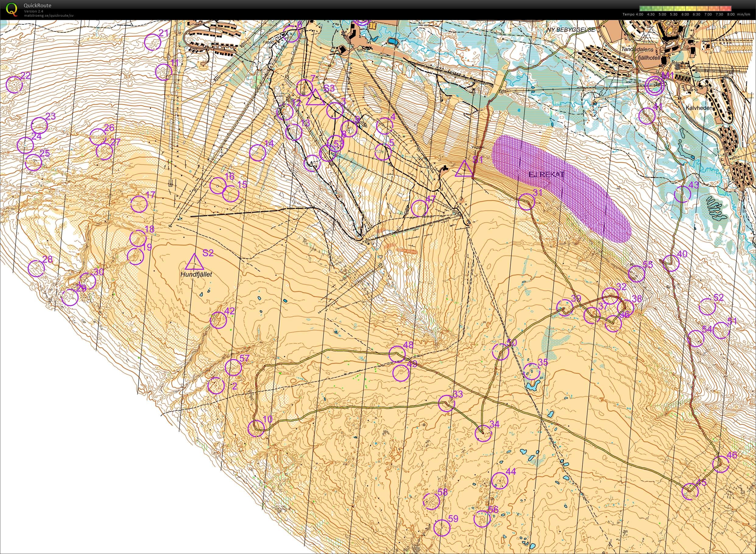Click the double-circle finish marker M1
This screenshot has width=756, height=554.
655,86
